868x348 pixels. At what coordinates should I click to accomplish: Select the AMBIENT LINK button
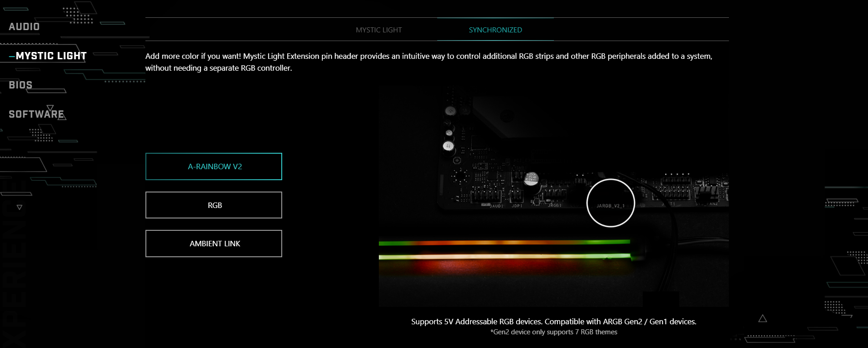coord(214,244)
